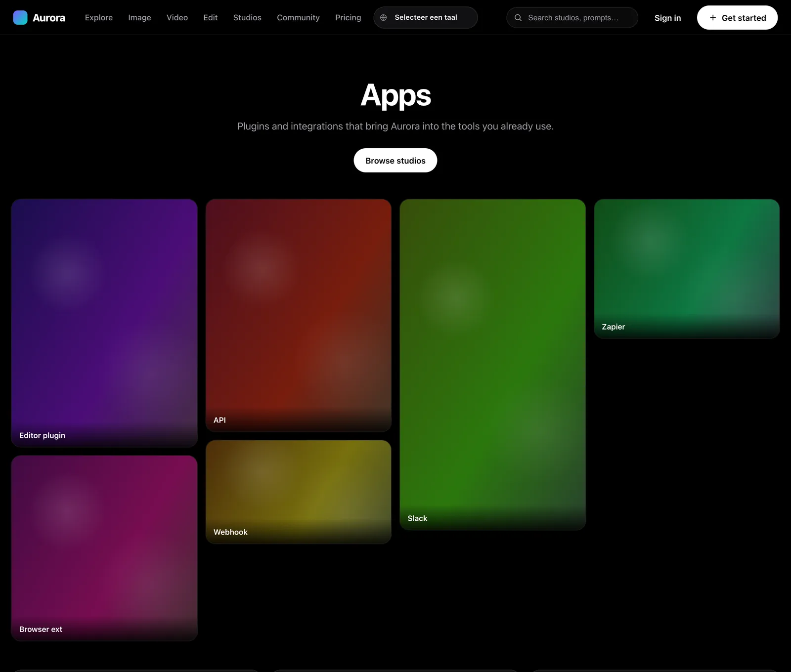Open the Zapier card
791x672 pixels.
(687, 269)
